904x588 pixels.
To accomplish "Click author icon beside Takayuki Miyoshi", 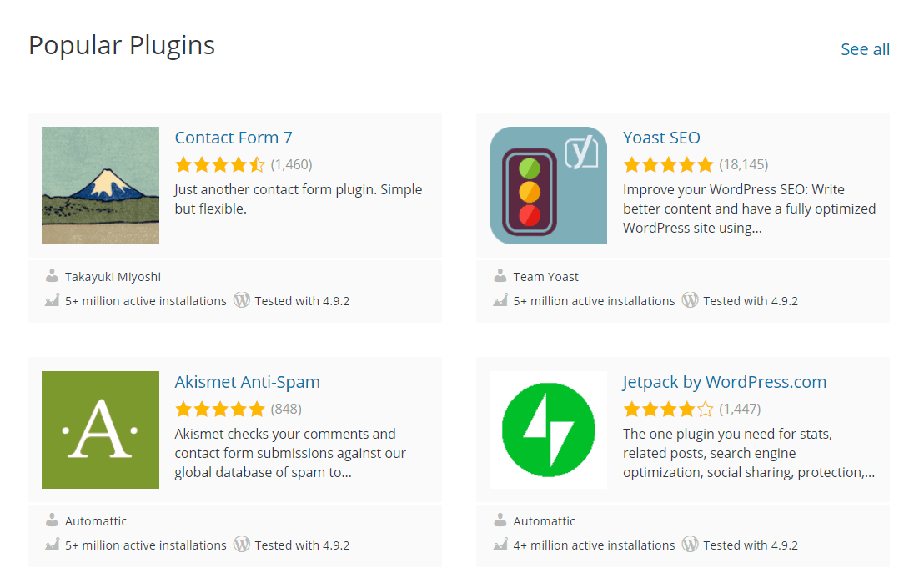I will [52, 276].
